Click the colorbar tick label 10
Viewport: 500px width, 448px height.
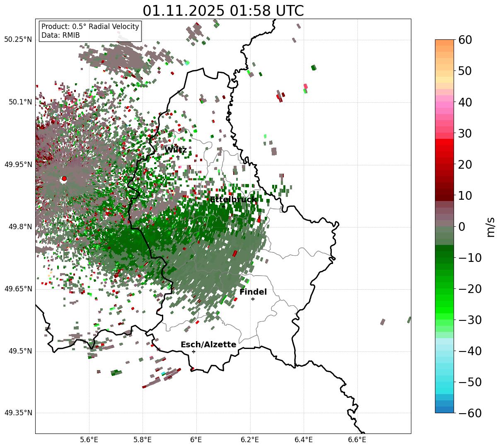[x=465, y=196]
